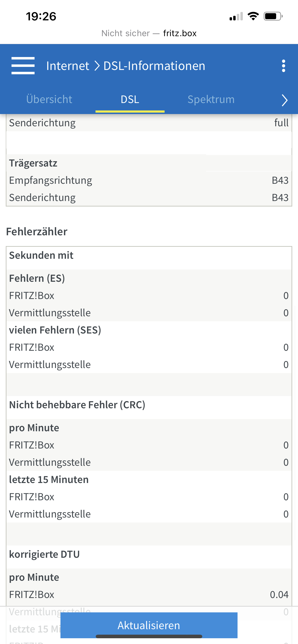Tap the WiFi status icon

253,17
